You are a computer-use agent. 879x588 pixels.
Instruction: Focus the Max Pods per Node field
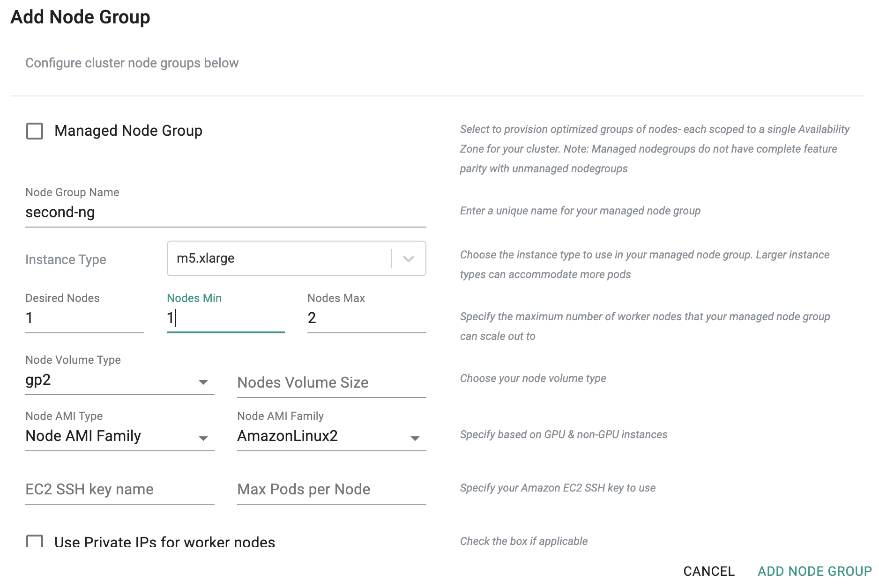[331, 490]
